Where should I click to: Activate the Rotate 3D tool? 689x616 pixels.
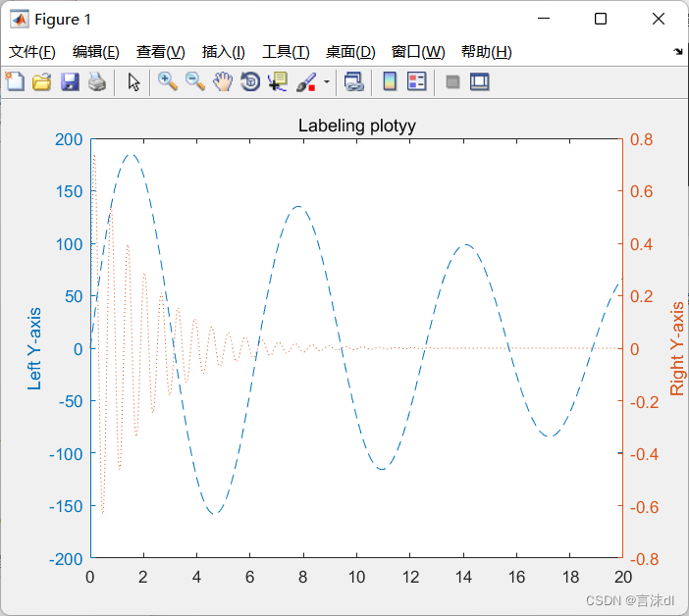click(250, 82)
